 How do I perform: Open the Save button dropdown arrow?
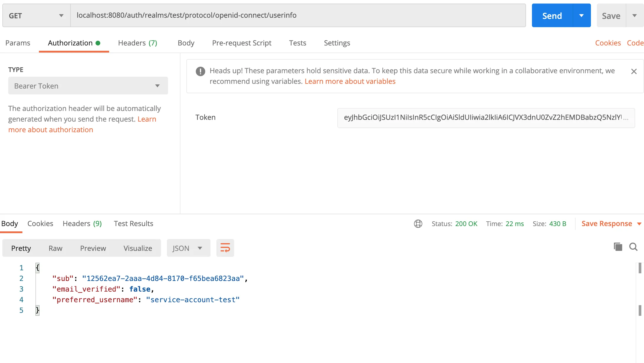pos(635,16)
